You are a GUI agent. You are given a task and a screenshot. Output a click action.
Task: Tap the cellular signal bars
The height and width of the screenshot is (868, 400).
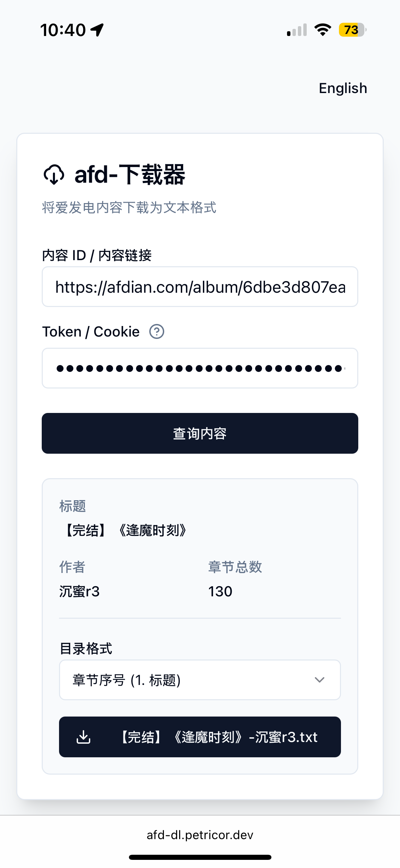(x=297, y=30)
